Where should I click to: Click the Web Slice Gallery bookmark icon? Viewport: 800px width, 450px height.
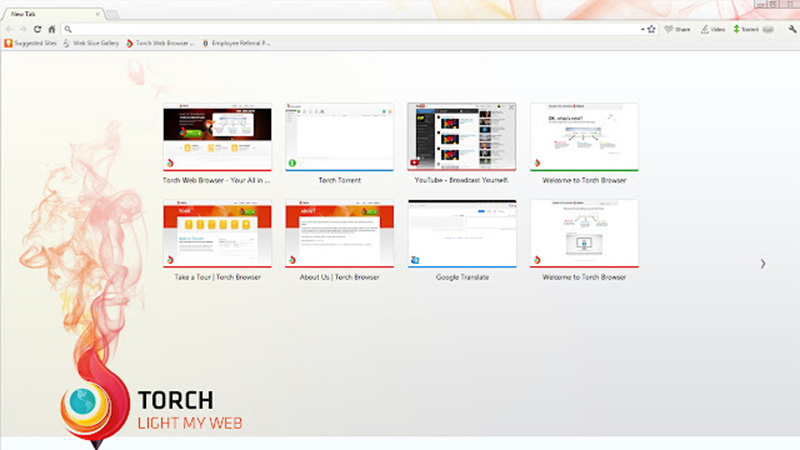click(66, 43)
